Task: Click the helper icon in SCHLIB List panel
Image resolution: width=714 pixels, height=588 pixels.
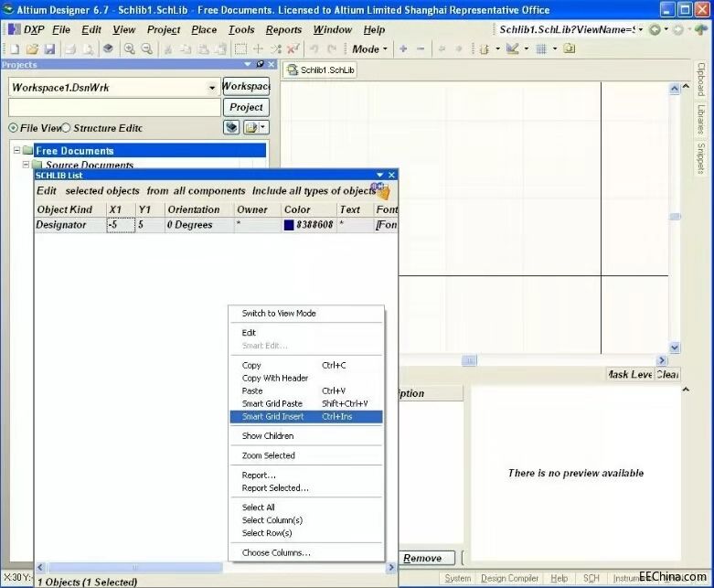Action: (x=382, y=191)
